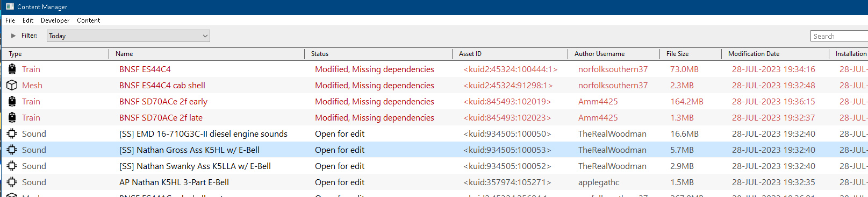Image resolution: width=868 pixels, height=197 pixels.
Task: Click file size 73.0MB
Action: pyautogui.click(x=684, y=69)
